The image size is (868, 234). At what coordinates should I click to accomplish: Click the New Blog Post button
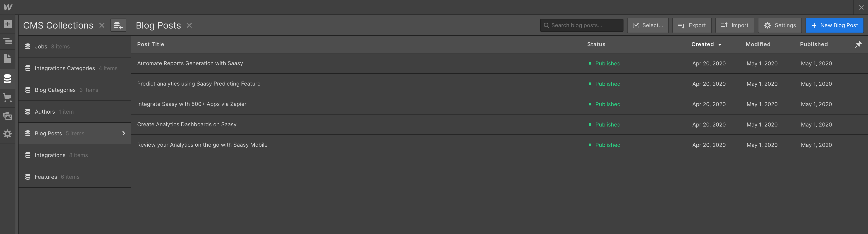834,25
